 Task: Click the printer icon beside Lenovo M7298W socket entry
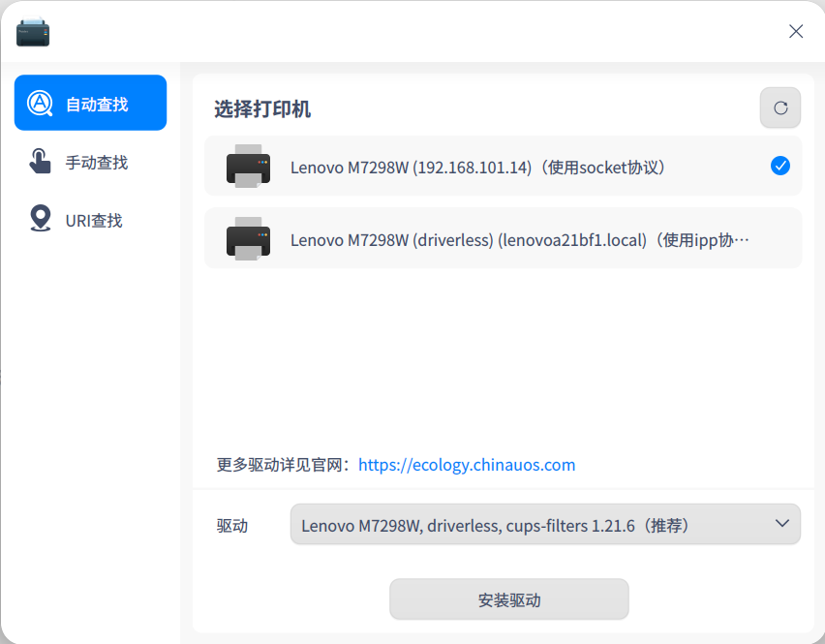(249, 166)
